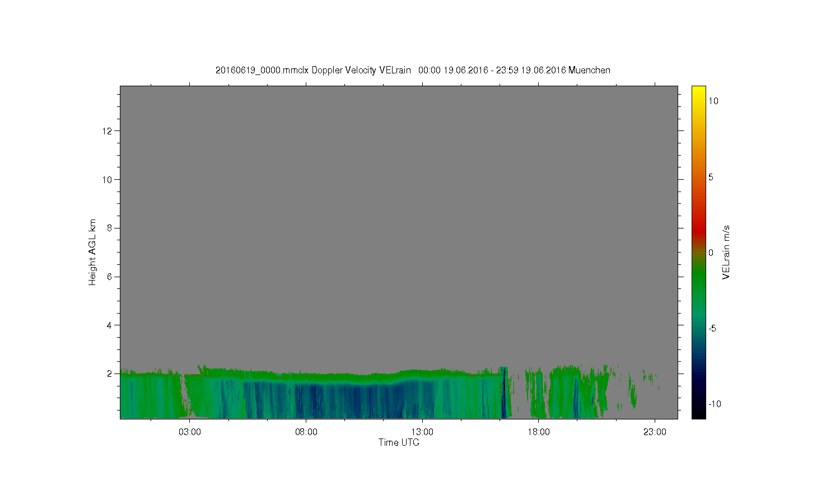Click the '23:00' time tick label
This screenshot has height=504, width=840.
click(655, 432)
